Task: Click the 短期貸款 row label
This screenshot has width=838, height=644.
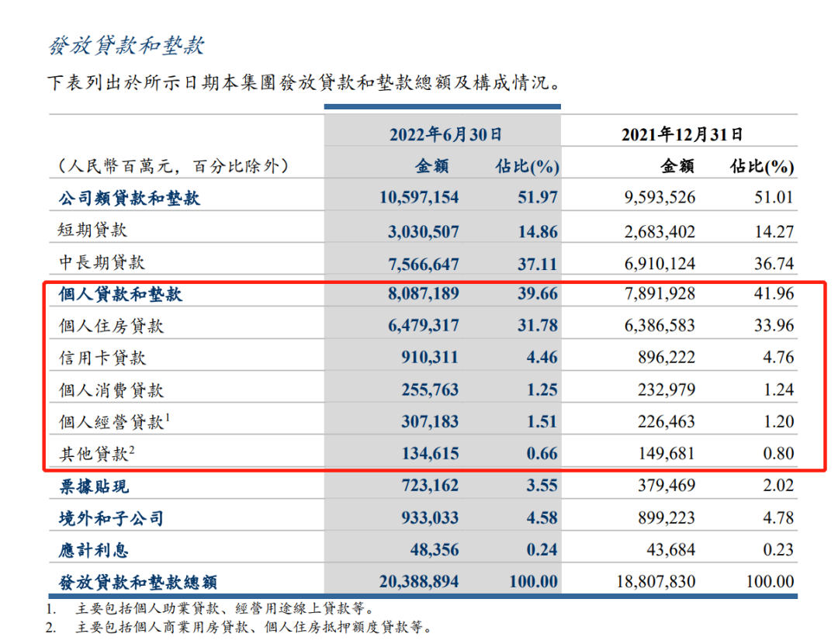Action: click(93, 230)
